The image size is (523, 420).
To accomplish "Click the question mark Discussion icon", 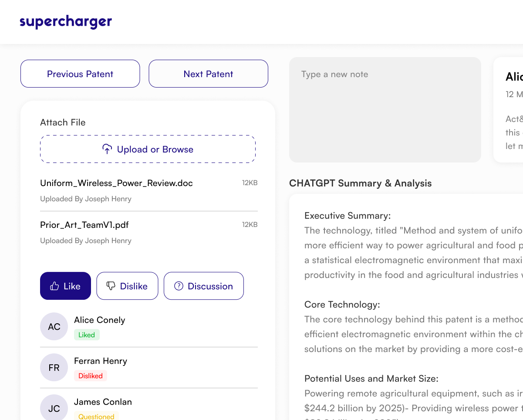I will coord(179,286).
